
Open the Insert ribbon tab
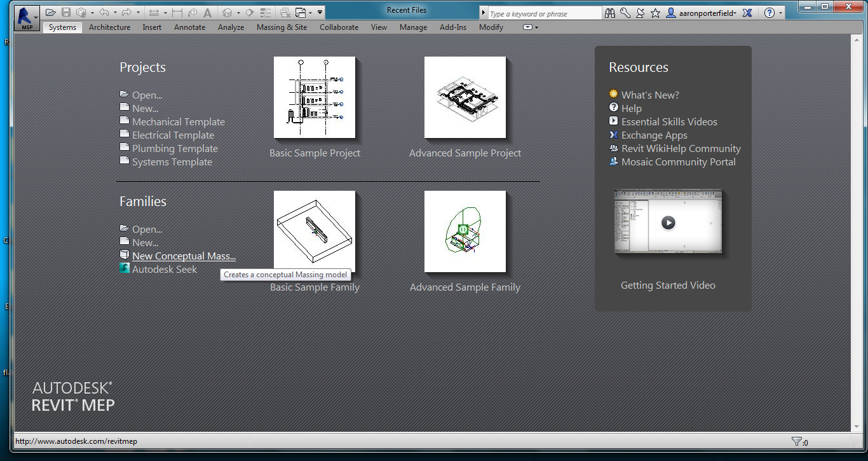152,27
